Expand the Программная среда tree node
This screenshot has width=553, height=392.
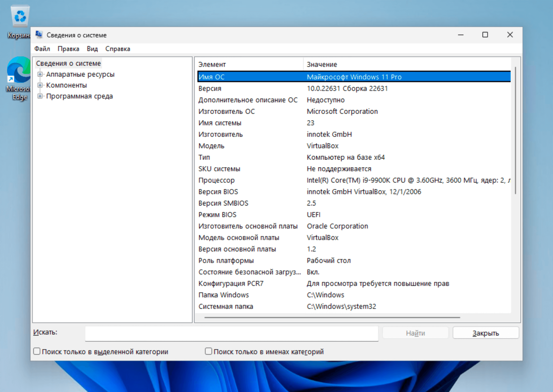(x=40, y=96)
